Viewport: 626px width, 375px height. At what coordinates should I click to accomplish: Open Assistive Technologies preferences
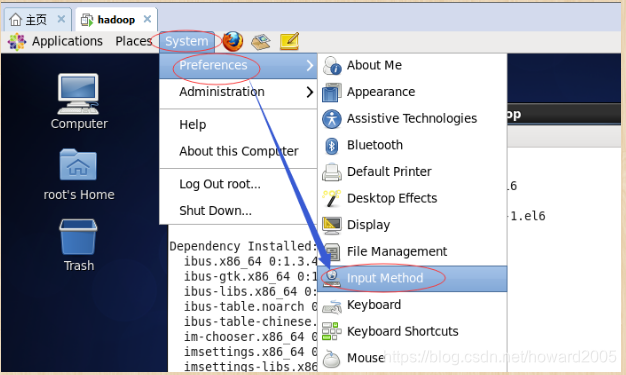tap(412, 119)
